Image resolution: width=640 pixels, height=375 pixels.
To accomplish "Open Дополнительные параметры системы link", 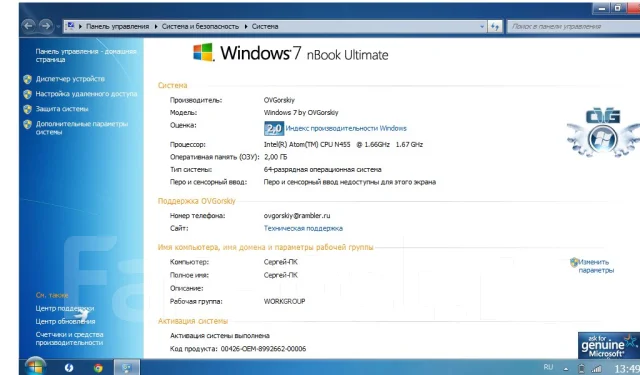I will tap(82, 128).
